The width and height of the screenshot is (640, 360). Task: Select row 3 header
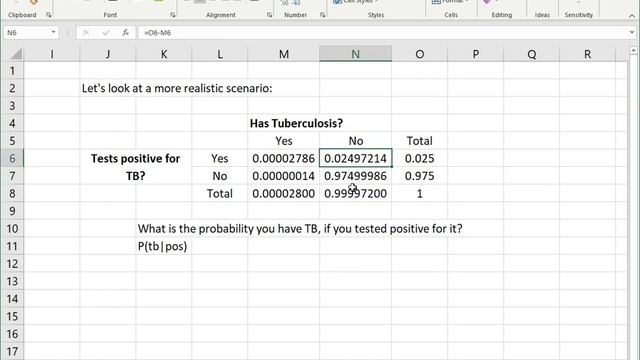(12, 106)
